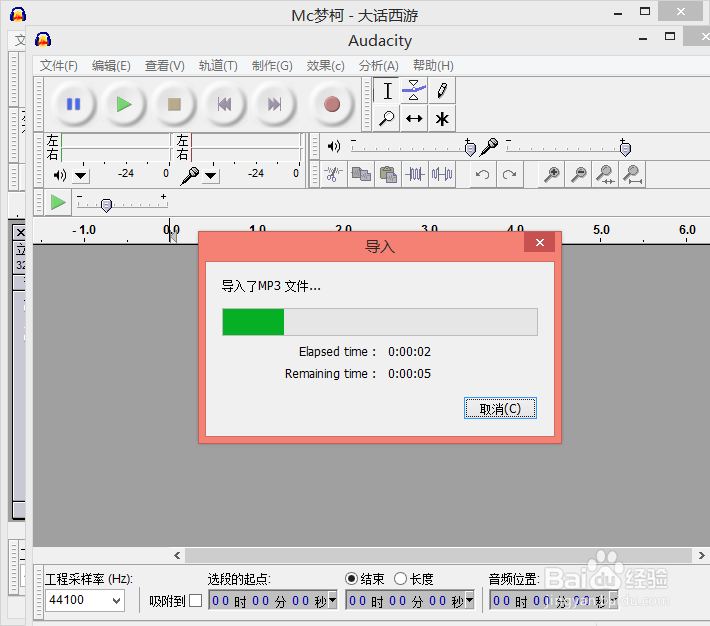Viewport: 710px width, 626px height.
Task: Click the output volume slider handle
Action: 470,148
